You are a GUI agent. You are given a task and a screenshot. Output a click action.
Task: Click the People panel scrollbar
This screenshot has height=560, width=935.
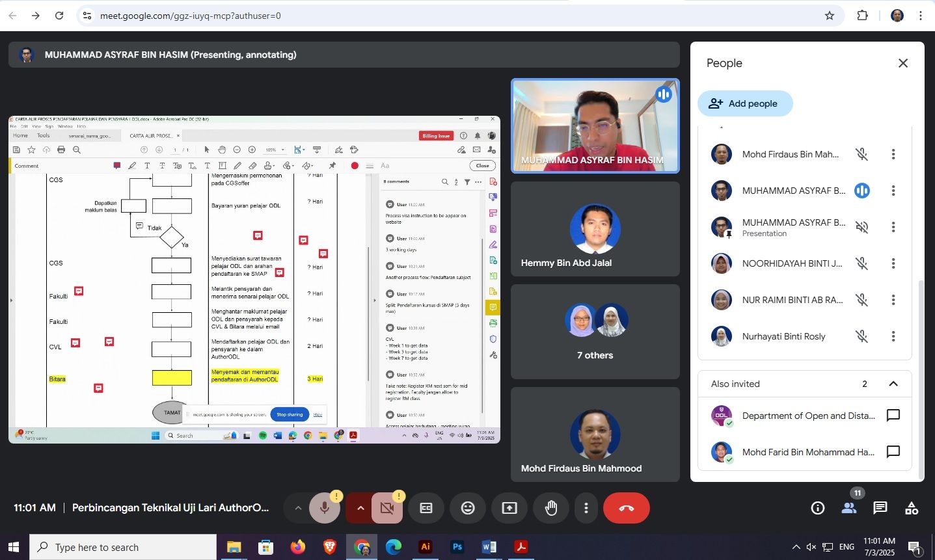(x=920, y=377)
